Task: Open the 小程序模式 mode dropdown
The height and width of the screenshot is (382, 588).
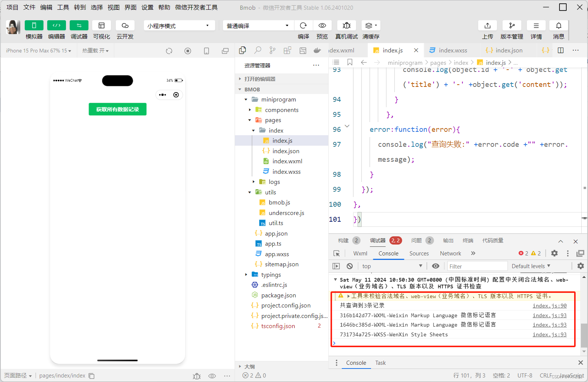Action: pyautogui.click(x=179, y=25)
